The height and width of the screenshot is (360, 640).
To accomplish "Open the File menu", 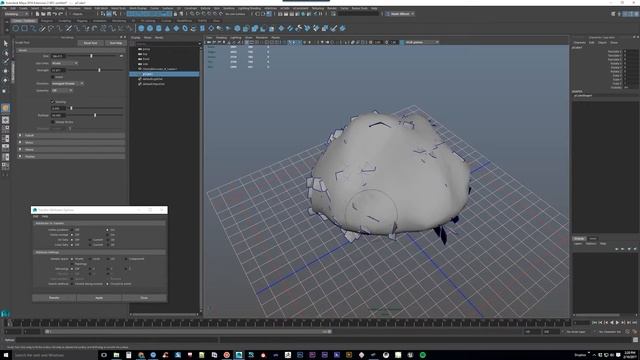I will point(4,8).
